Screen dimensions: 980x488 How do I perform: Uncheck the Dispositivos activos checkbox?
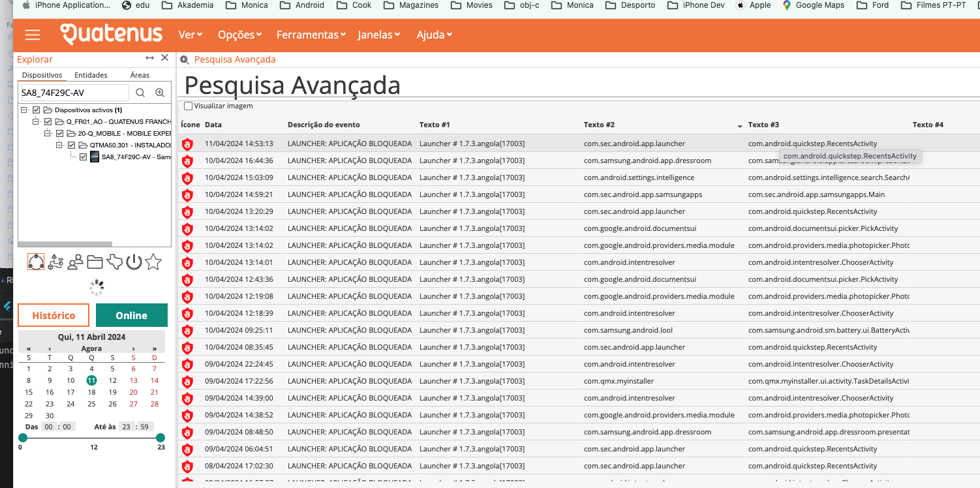[x=37, y=110]
